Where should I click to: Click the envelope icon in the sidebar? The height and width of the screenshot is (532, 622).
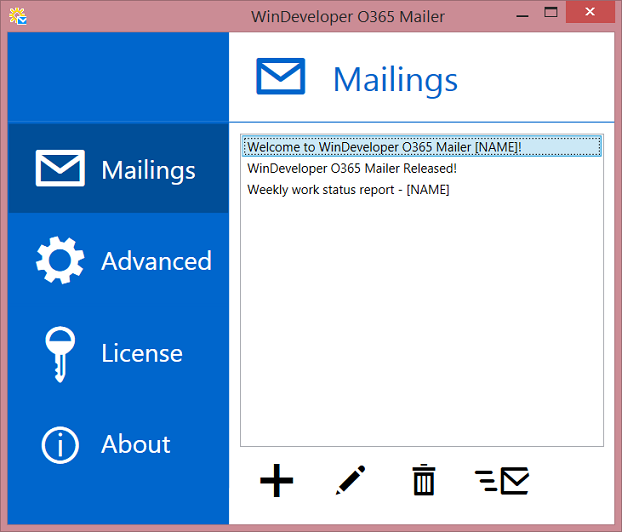click(60, 169)
